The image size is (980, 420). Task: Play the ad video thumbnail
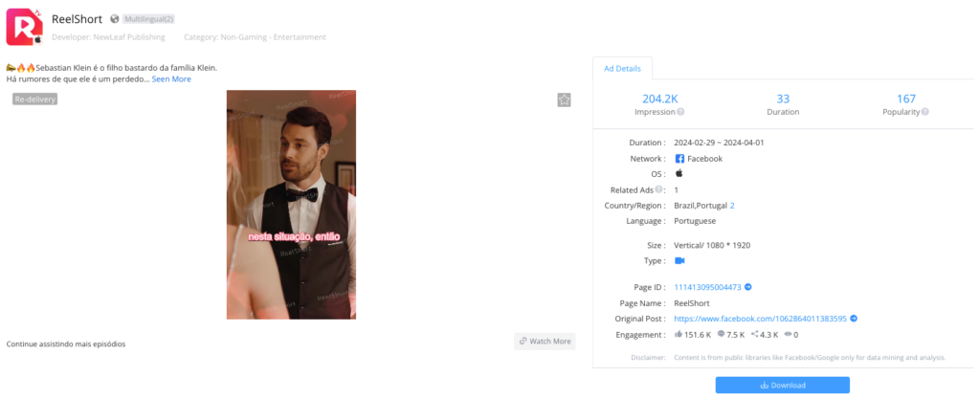(x=291, y=205)
